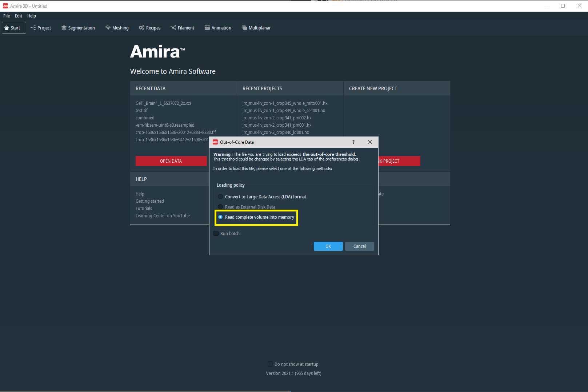The width and height of the screenshot is (588, 392).
Task: Select Read complete volume into memory
Action: 256,217
